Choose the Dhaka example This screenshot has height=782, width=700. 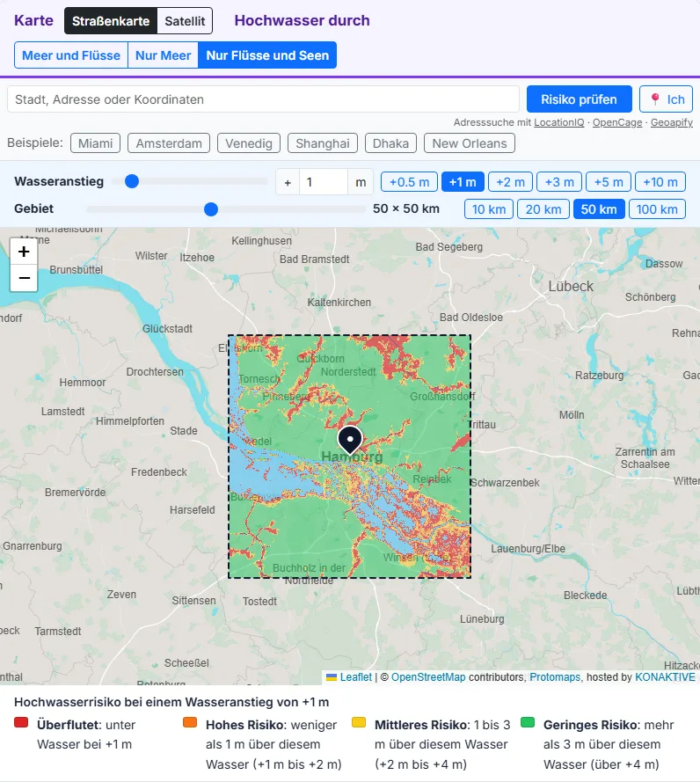[390, 143]
